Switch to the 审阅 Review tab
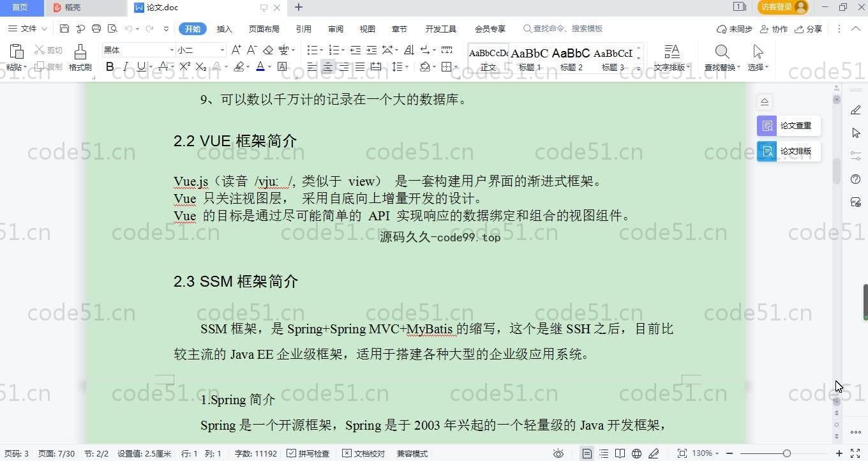Screen dimensions: 868x461 [336, 29]
